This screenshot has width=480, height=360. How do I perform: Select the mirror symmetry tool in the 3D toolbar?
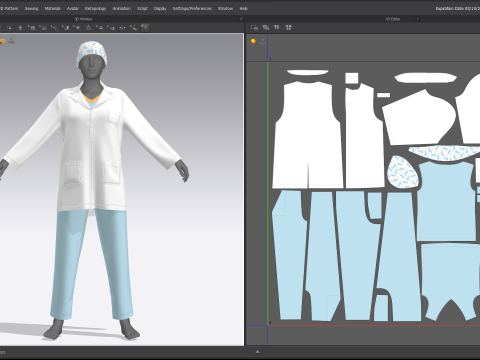click(122, 28)
